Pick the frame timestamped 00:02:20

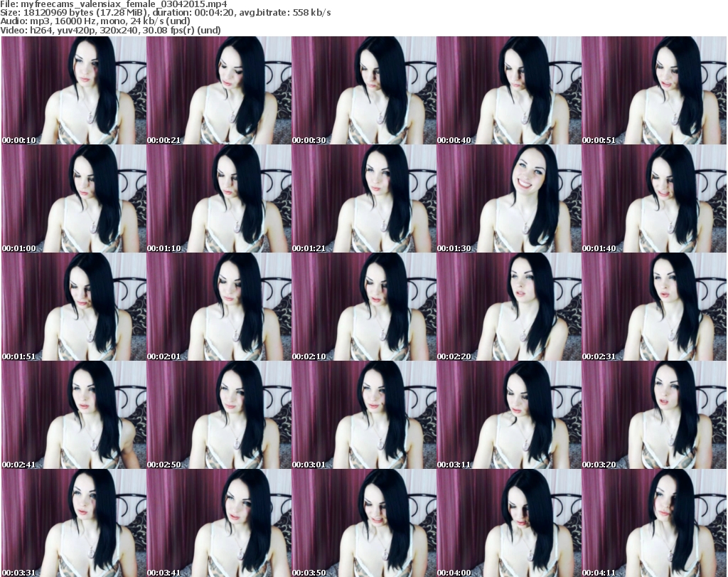[509, 307]
